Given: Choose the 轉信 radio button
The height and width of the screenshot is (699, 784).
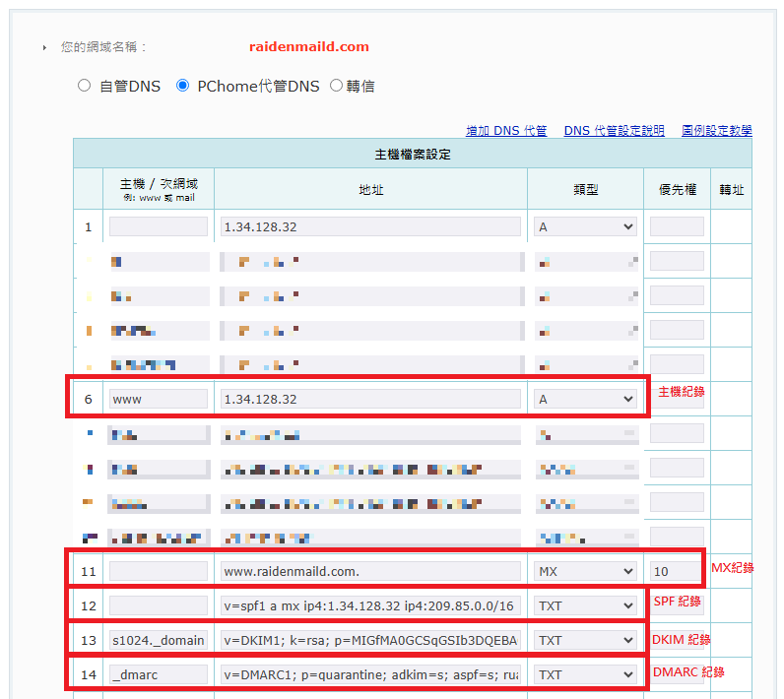Looking at the screenshot, I should click(336, 86).
